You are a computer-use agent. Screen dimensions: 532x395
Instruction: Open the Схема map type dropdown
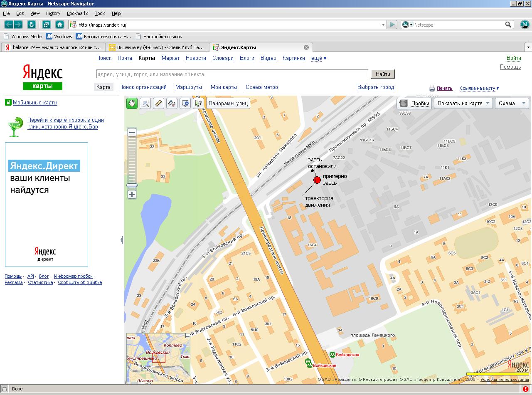tap(512, 103)
